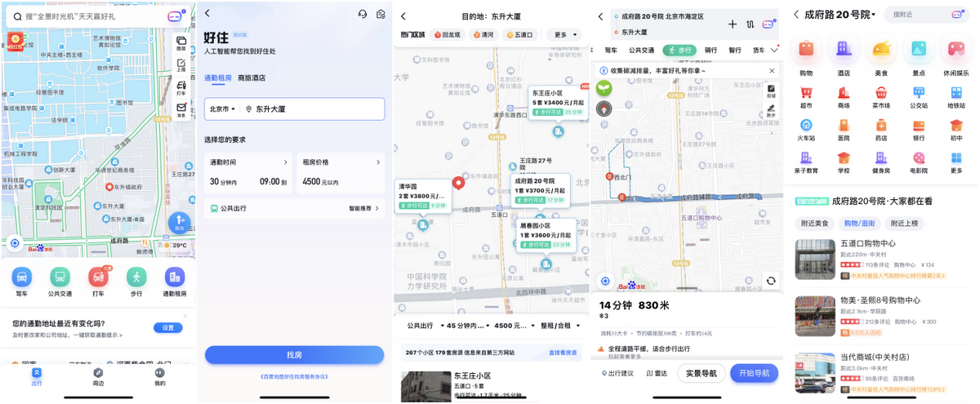This screenshot has width=980, height=404.
Task: Swap start and destination with arrows icon
Action: click(750, 24)
